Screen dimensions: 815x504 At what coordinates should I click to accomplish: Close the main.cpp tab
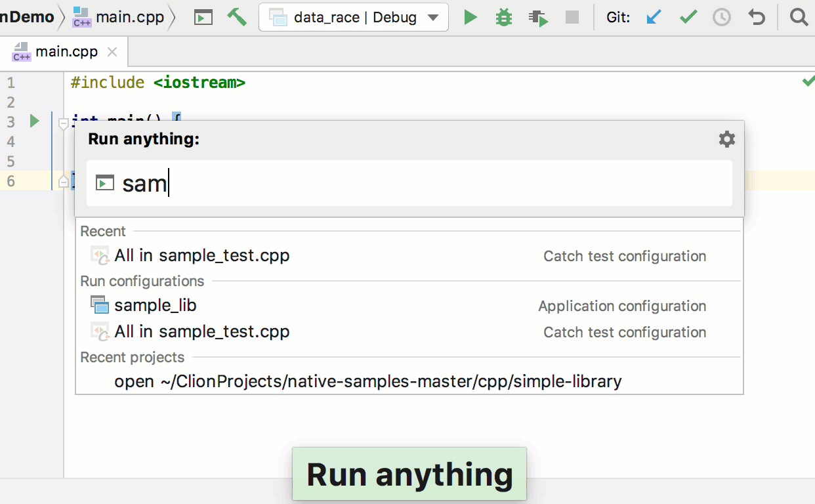(x=112, y=52)
